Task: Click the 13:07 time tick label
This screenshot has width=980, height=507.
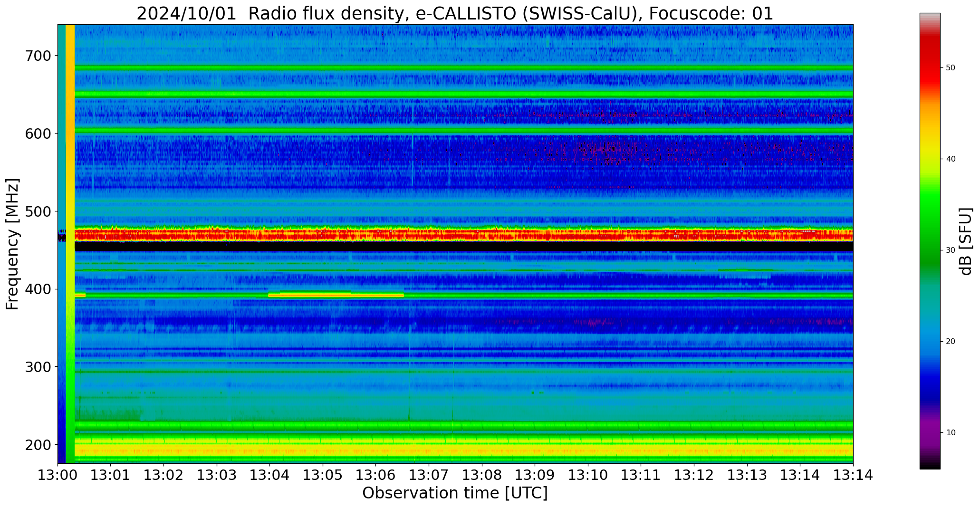Action: [429, 475]
